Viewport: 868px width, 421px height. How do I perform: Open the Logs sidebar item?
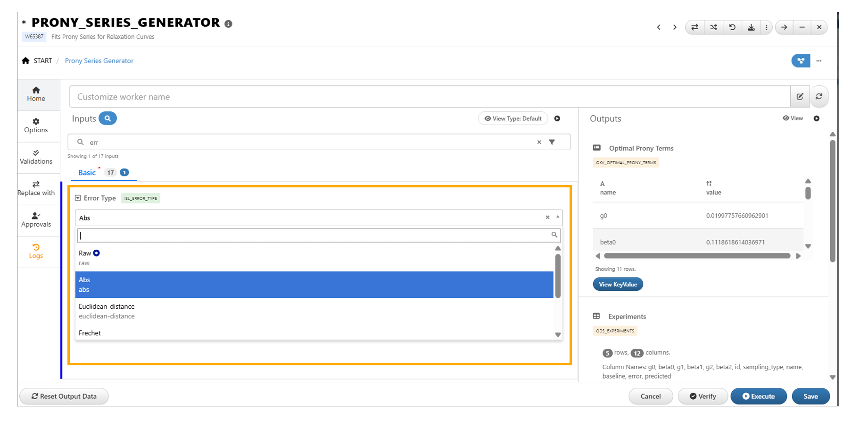(36, 252)
